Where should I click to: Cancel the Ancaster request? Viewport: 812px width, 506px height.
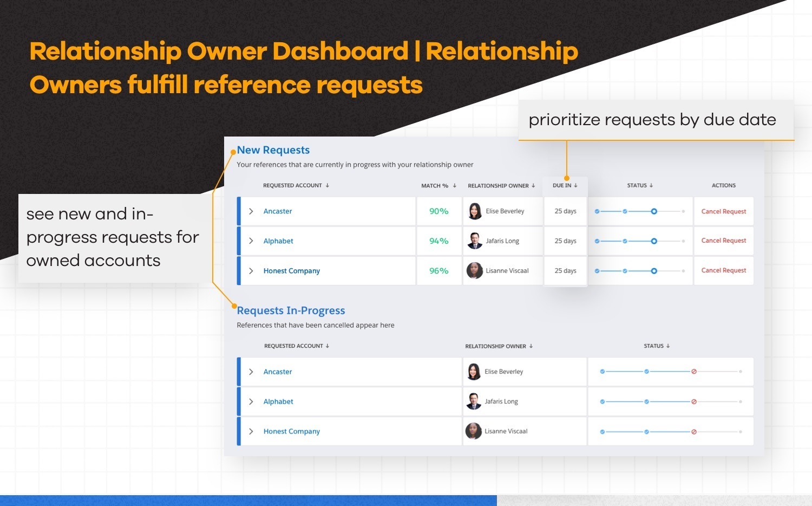723,211
